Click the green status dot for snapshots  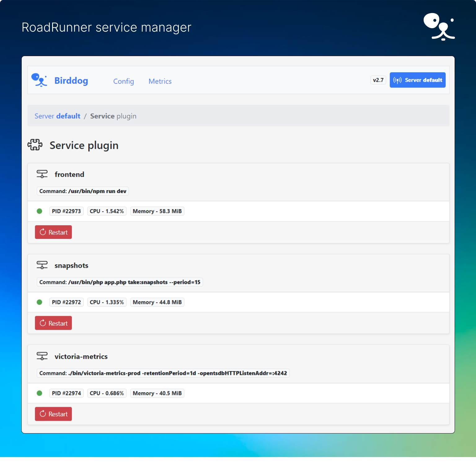(x=39, y=302)
